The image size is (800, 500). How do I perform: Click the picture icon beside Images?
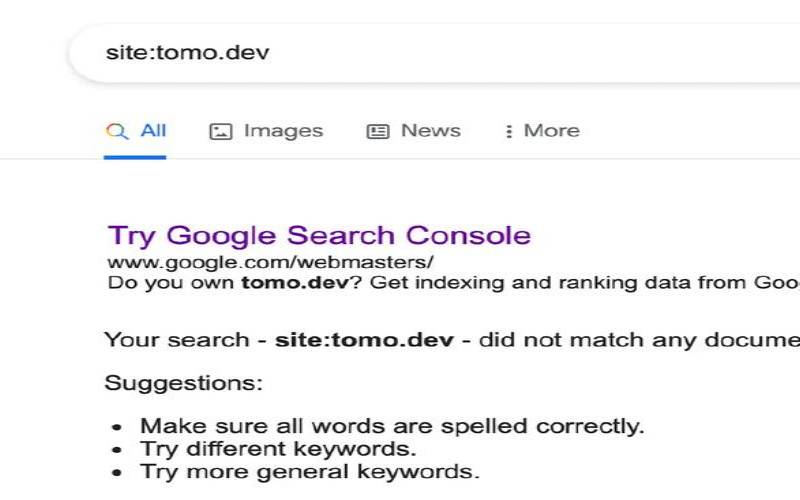pyautogui.click(x=221, y=131)
